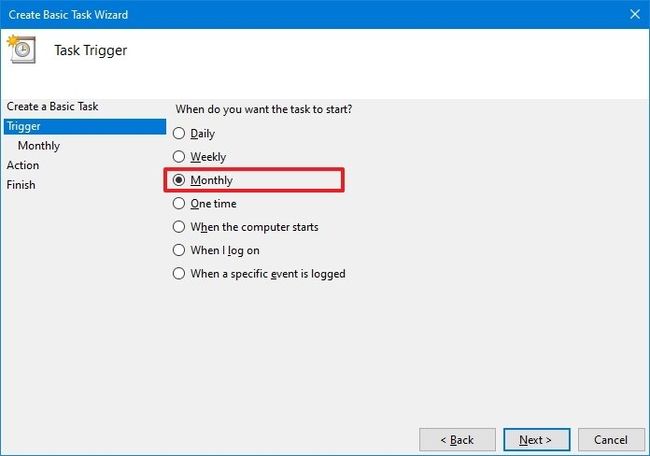
Task: Cancel the wizard
Action: click(611, 440)
